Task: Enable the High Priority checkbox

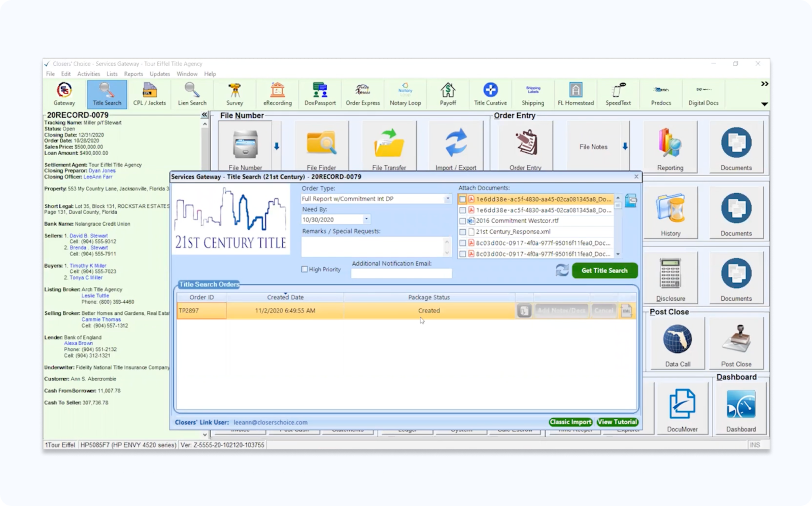Action: pos(304,269)
